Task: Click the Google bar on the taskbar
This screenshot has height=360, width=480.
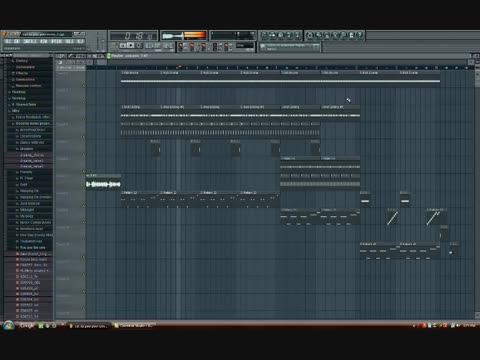Action: point(27,326)
